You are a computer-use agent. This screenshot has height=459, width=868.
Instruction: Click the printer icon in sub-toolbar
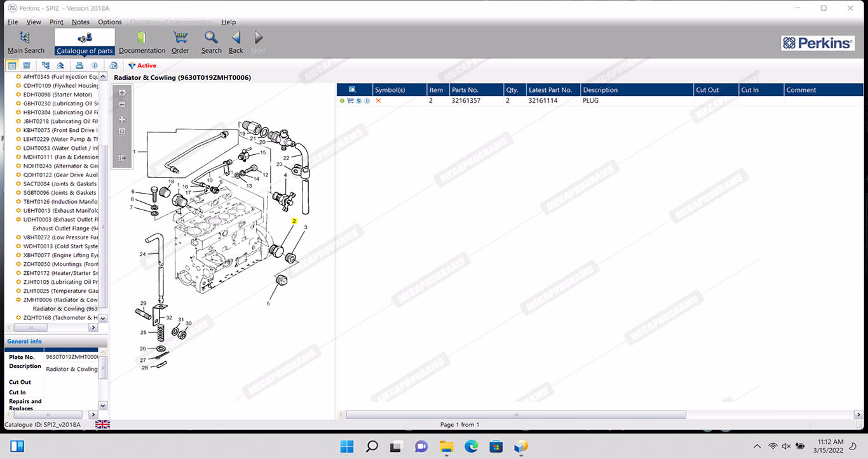pos(79,65)
